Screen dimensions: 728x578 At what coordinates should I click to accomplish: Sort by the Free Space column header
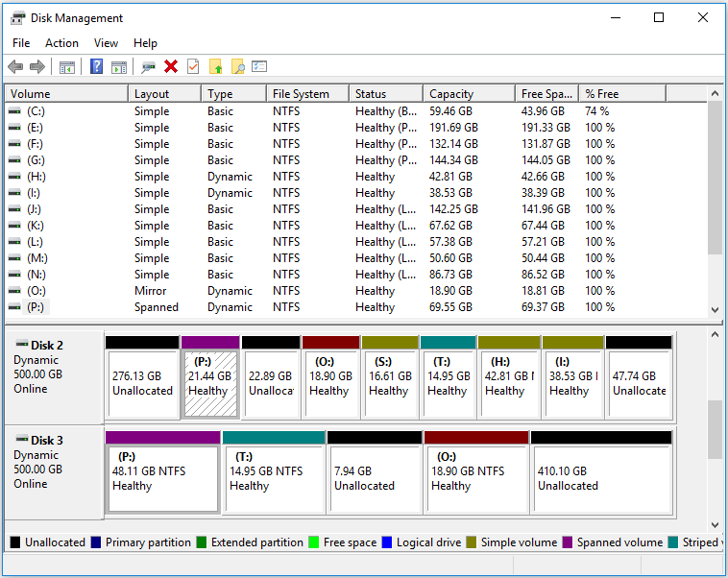click(546, 94)
